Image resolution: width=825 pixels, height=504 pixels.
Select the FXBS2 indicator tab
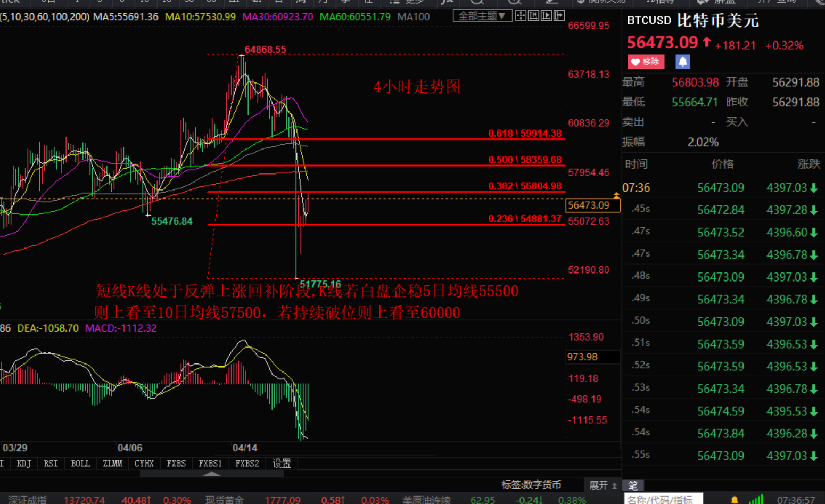point(247,464)
